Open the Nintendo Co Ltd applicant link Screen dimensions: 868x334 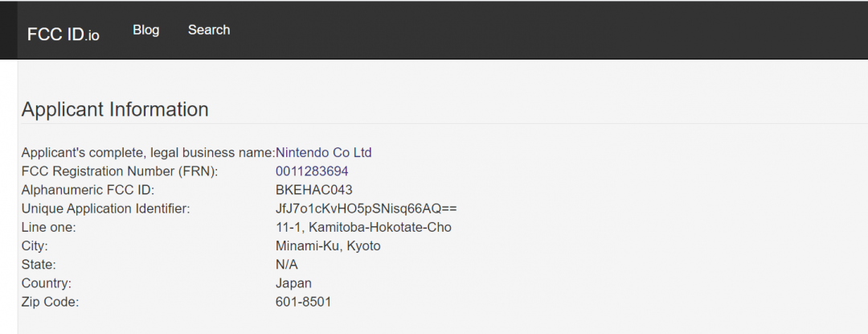coord(323,153)
